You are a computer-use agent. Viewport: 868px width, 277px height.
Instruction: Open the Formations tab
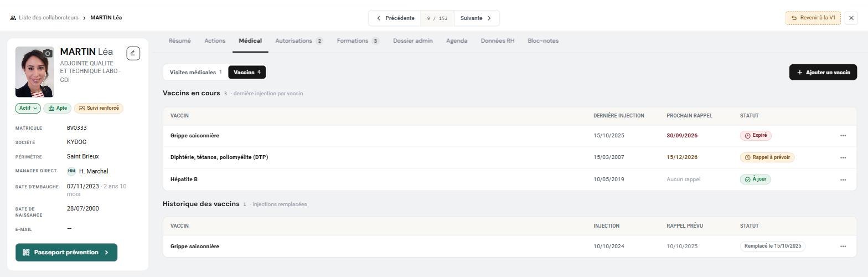[358, 41]
